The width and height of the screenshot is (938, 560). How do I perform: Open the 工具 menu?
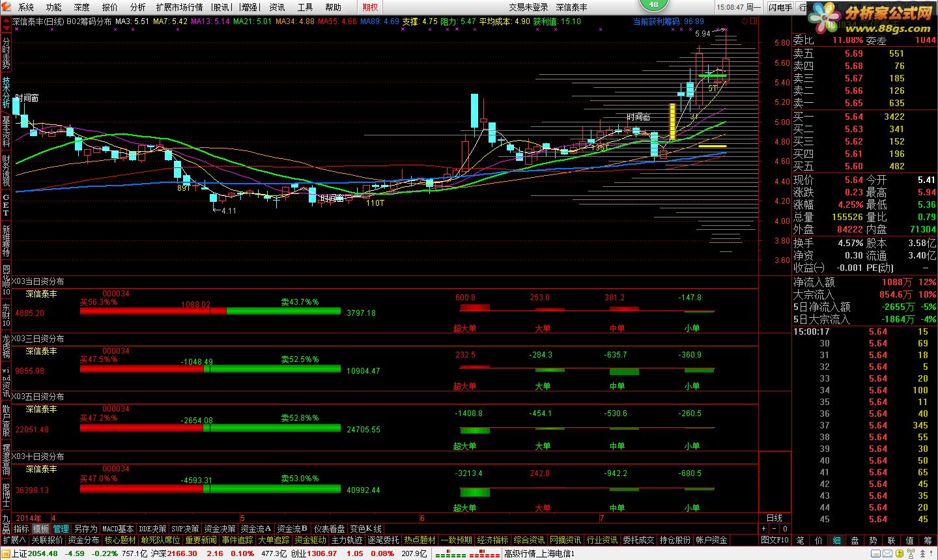click(x=305, y=7)
